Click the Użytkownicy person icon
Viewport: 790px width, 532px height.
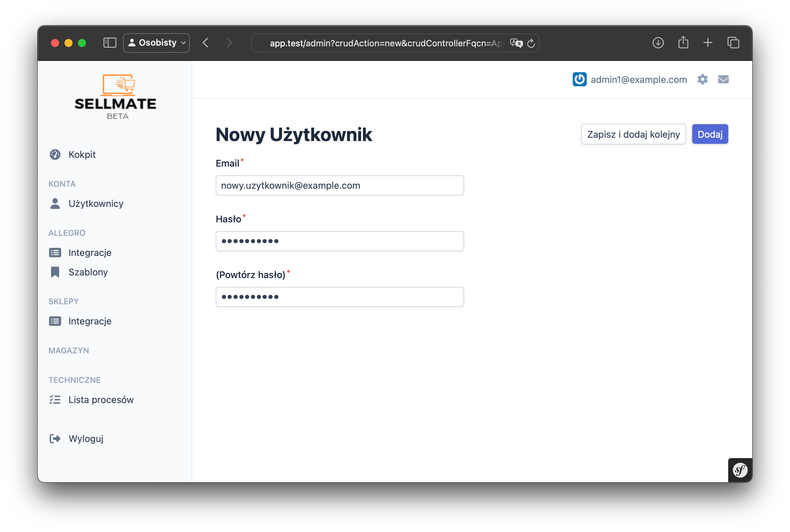click(x=55, y=204)
